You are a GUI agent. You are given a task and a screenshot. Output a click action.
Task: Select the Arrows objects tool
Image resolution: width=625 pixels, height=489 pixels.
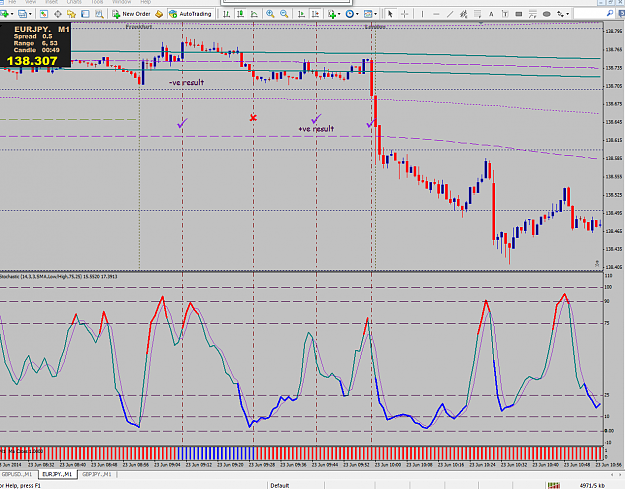pos(560,14)
